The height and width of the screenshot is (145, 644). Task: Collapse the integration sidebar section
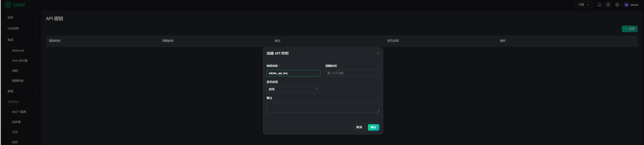click(x=22, y=40)
